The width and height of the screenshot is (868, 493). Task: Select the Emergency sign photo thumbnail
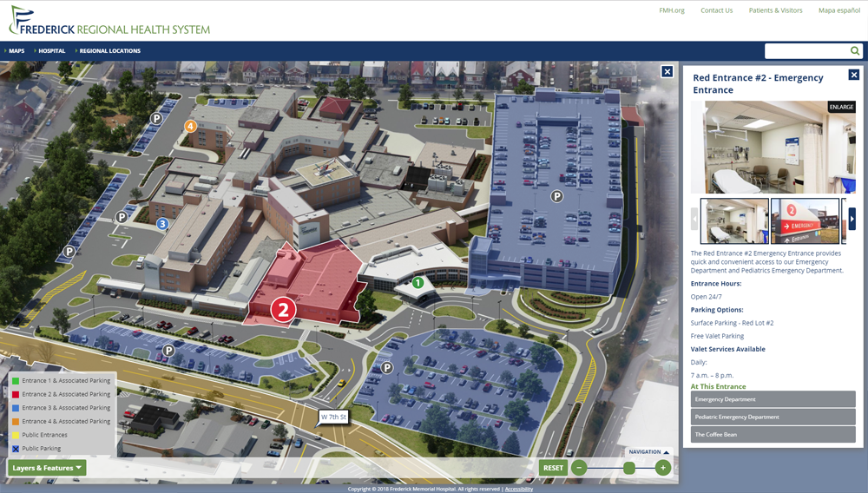coord(806,221)
